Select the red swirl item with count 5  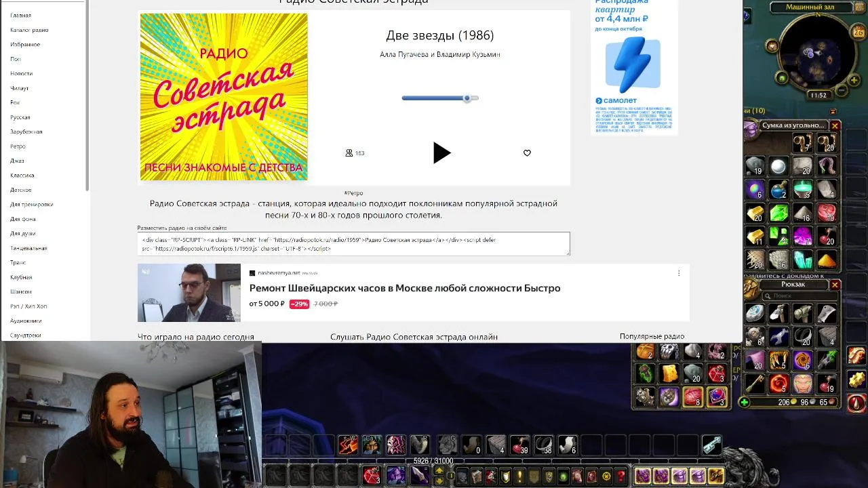pos(779,384)
